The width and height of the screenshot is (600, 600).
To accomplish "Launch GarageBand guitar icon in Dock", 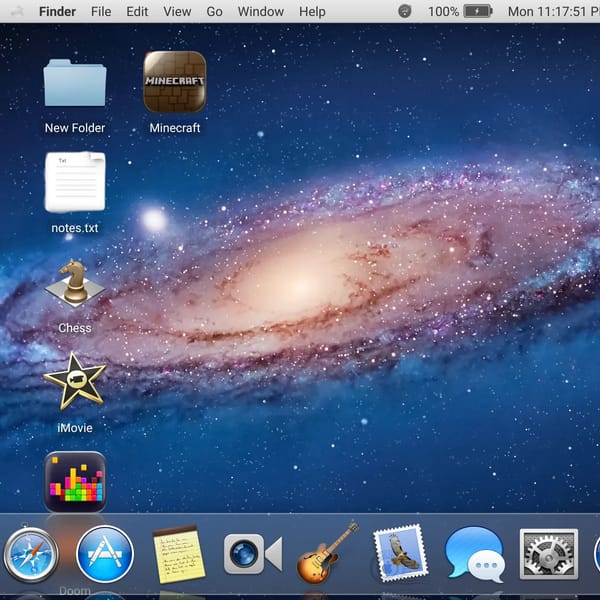I will (x=327, y=553).
